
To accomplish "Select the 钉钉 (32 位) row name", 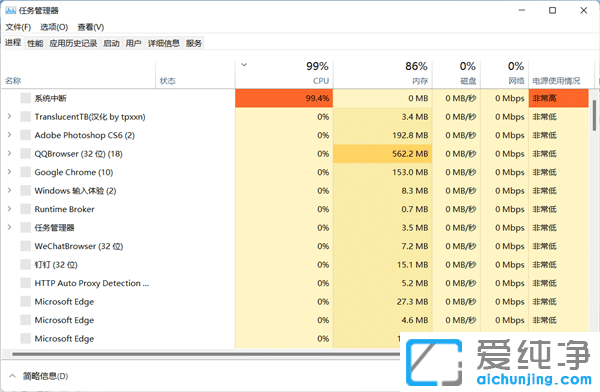I will click(x=56, y=265).
